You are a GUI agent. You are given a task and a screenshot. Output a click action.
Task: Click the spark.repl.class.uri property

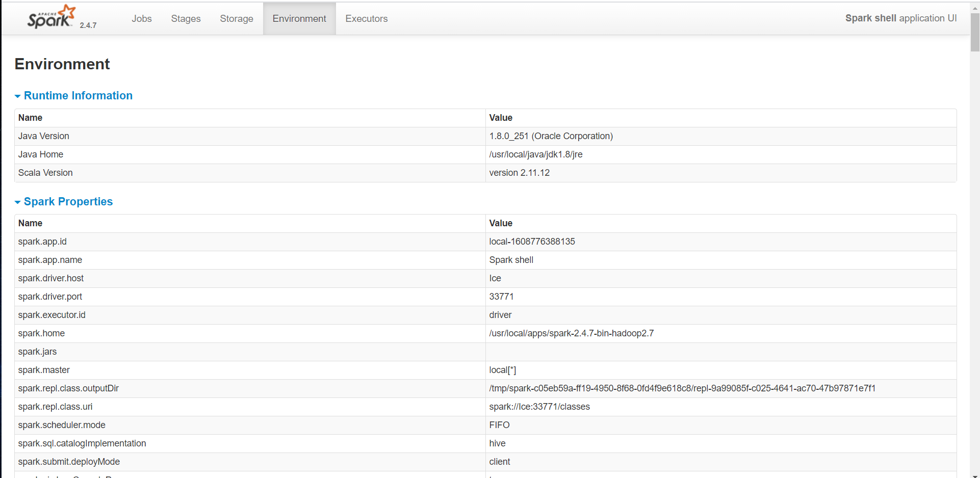(55, 407)
